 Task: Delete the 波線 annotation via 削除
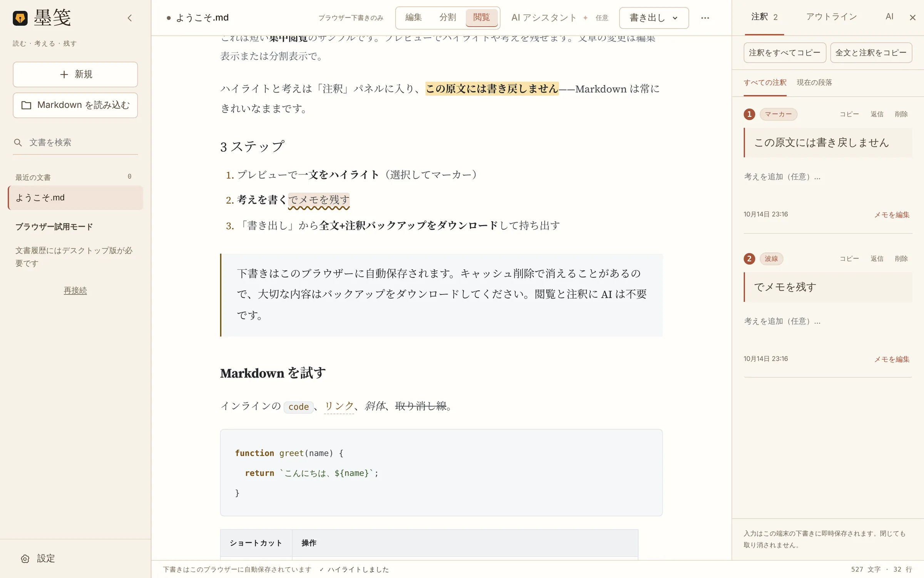pyautogui.click(x=901, y=259)
